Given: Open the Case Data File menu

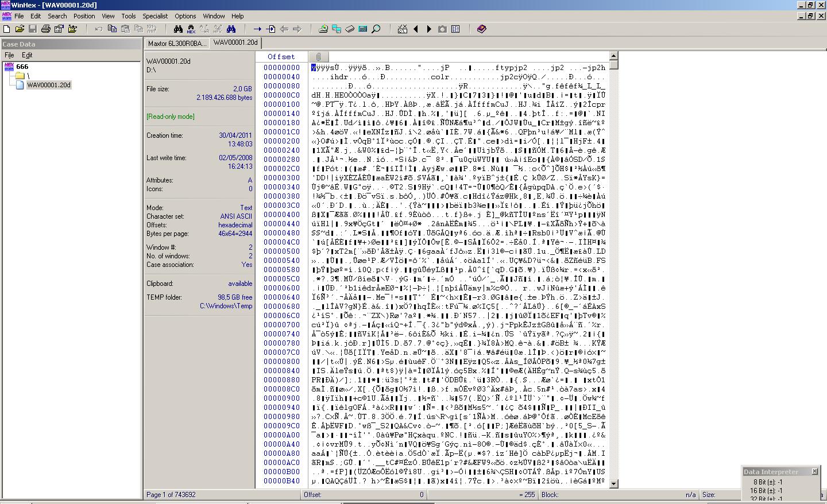Looking at the screenshot, I should [x=9, y=55].
